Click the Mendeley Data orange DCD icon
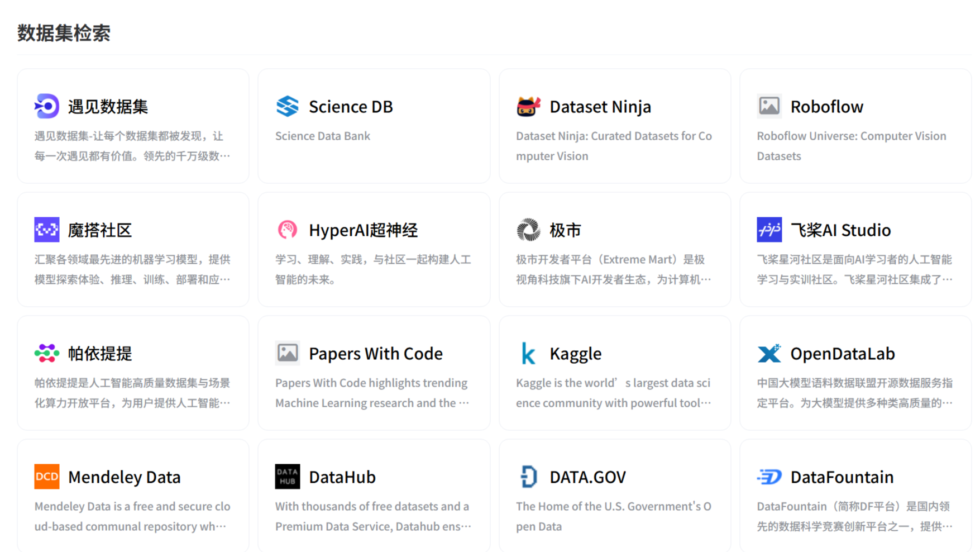The width and height of the screenshot is (980, 552). click(x=47, y=477)
